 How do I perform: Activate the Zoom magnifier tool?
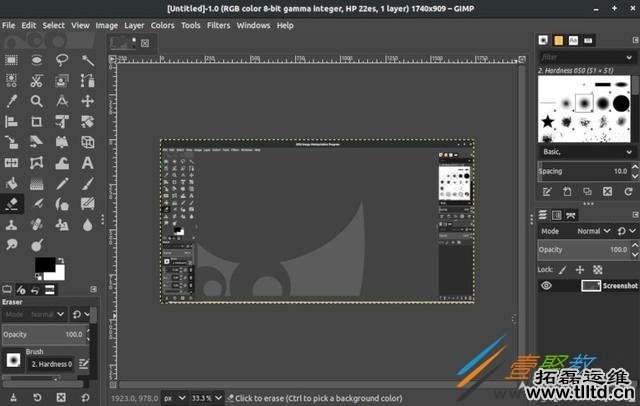point(37,101)
